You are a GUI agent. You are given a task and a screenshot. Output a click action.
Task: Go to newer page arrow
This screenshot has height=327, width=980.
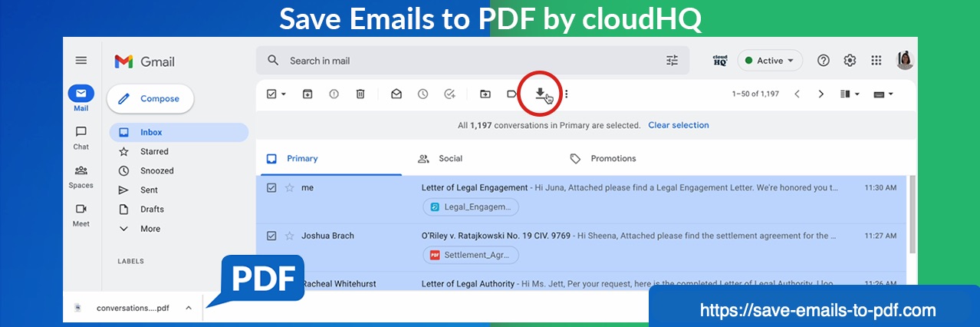(797, 94)
